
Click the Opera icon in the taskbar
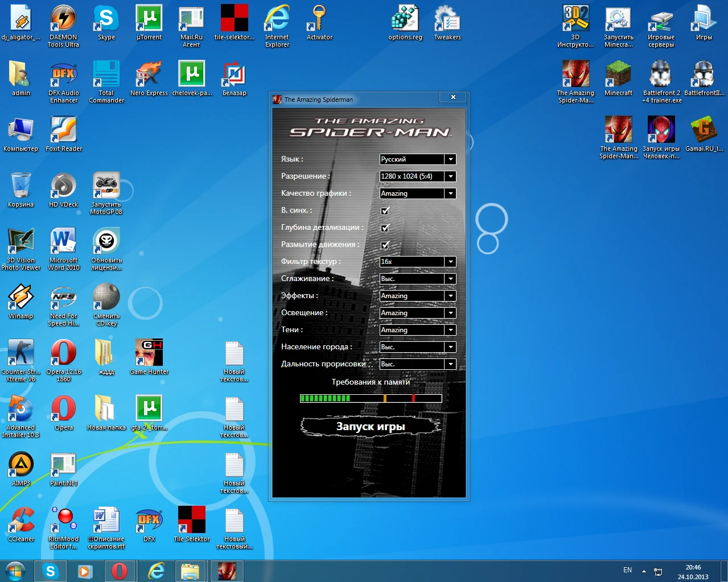(120, 571)
